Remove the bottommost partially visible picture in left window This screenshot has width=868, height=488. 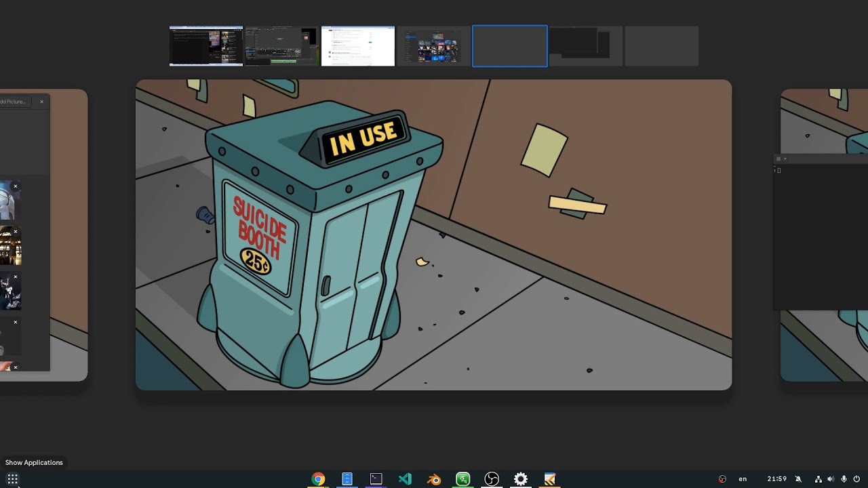click(16, 367)
